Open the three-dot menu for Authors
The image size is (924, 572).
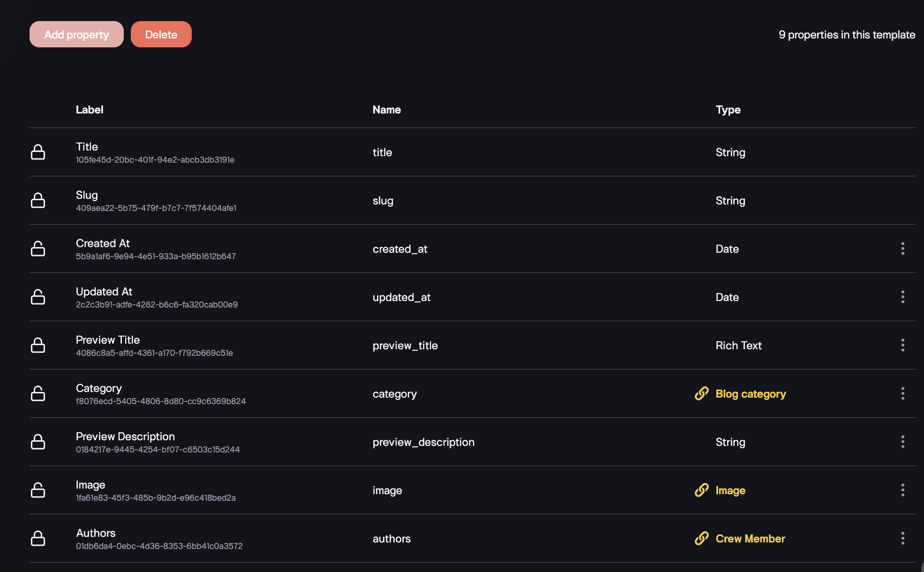(x=902, y=539)
